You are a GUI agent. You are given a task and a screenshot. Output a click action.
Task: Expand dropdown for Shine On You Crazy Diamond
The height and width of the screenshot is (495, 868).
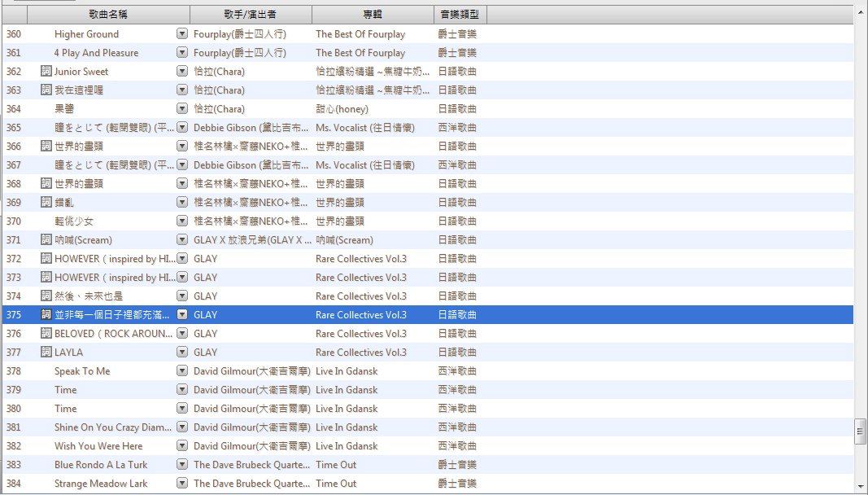[182, 427]
